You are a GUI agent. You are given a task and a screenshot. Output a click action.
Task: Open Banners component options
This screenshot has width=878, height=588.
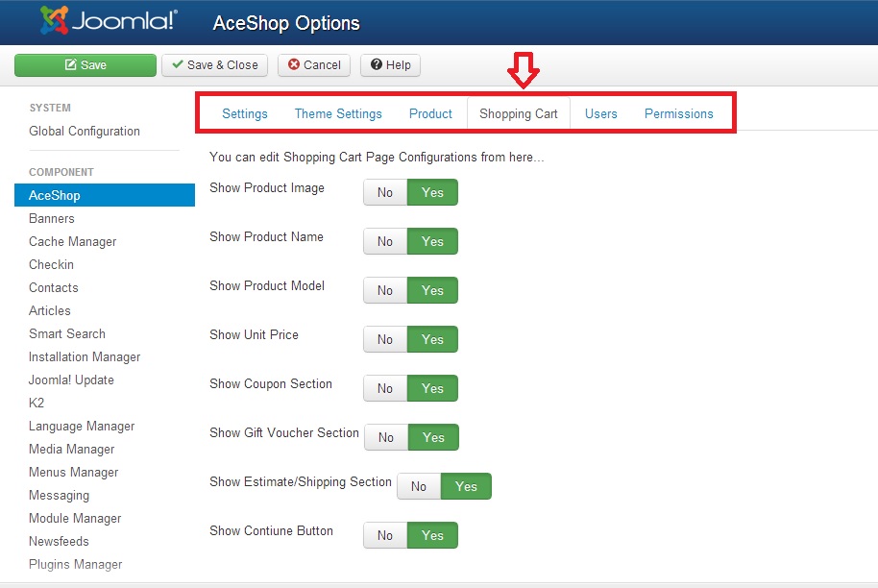click(x=52, y=218)
